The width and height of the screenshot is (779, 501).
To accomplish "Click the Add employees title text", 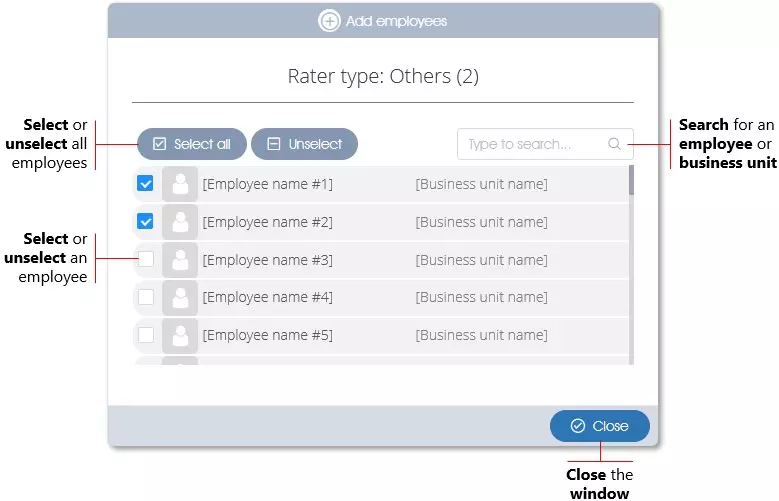I will point(396,21).
